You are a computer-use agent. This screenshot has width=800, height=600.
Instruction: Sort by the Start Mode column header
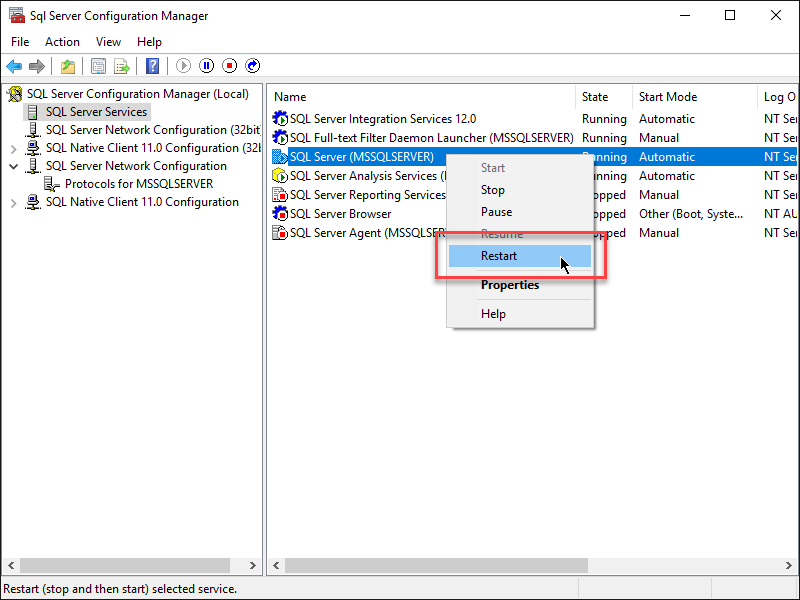click(695, 97)
